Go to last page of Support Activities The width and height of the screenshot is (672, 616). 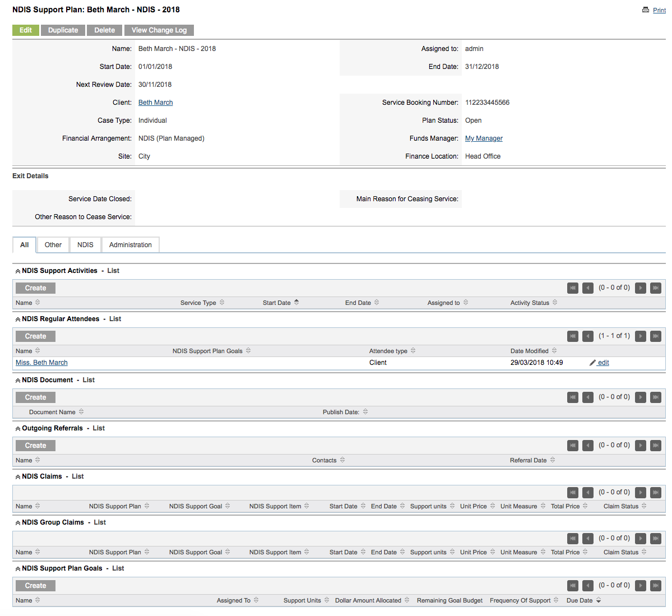click(656, 288)
